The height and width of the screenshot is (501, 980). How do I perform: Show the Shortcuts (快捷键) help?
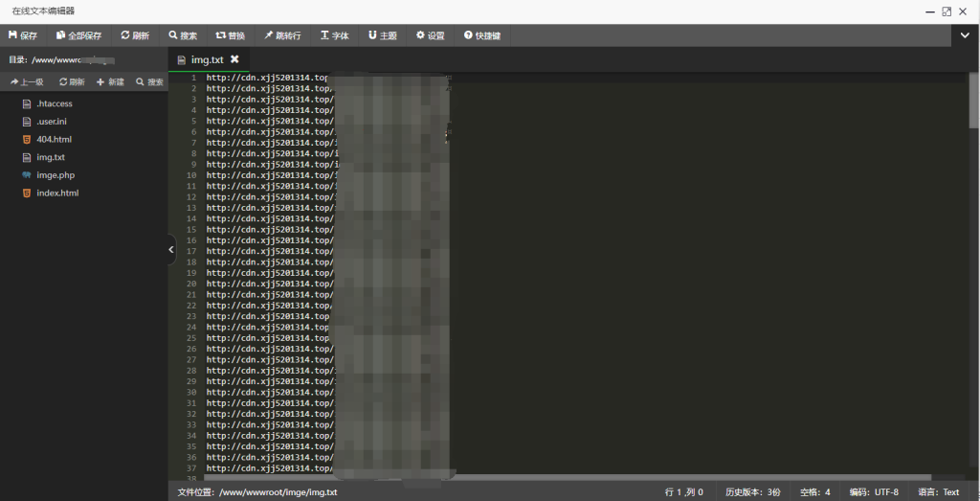click(482, 35)
